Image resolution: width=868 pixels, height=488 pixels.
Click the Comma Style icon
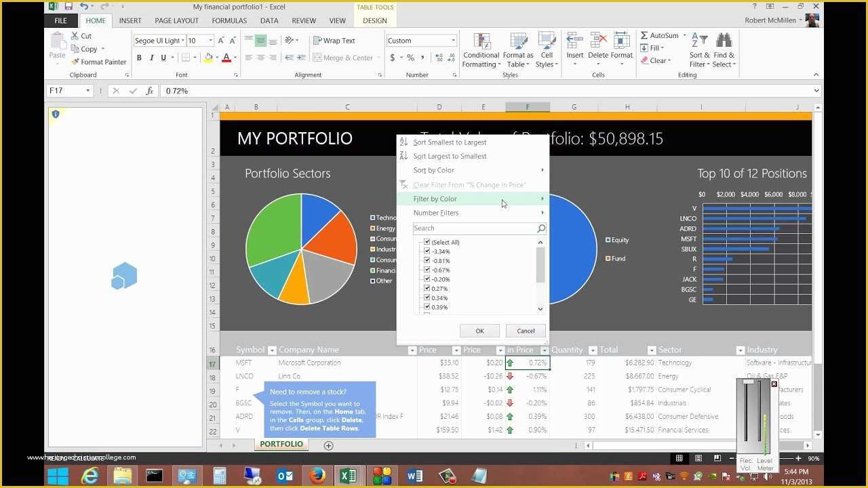pos(423,58)
